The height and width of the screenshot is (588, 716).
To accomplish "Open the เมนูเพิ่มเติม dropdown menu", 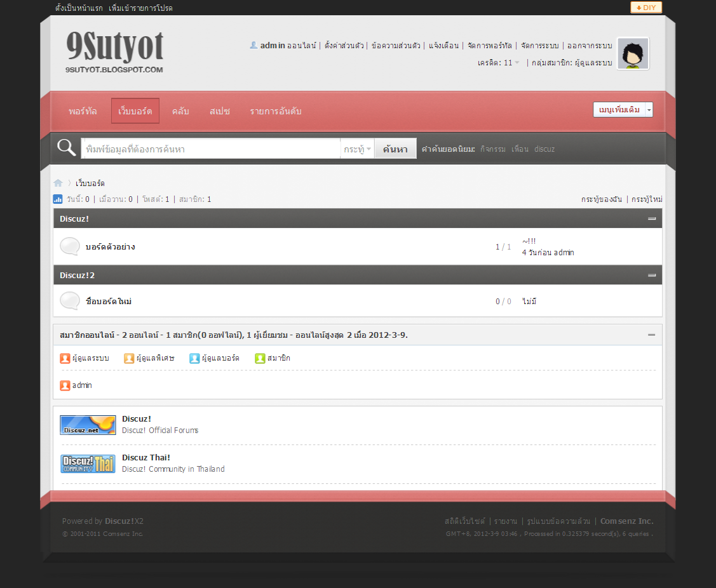I will point(623,110).
